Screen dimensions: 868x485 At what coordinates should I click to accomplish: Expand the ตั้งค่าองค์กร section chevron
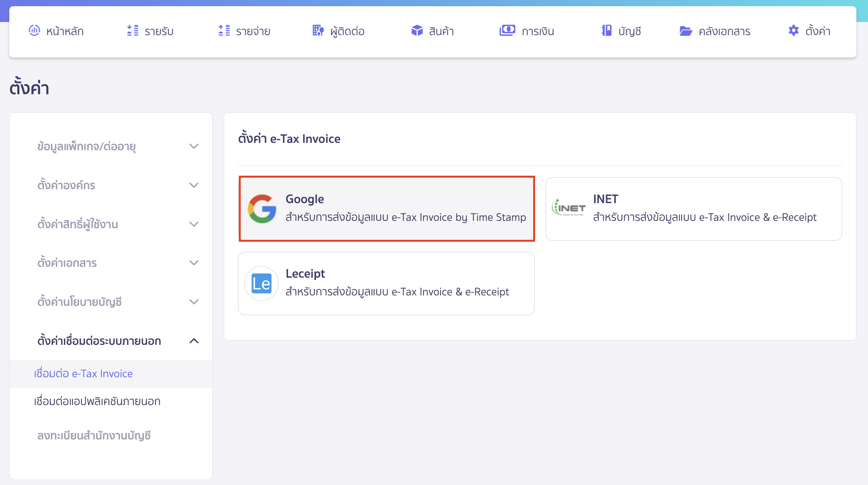coord(194,185)
